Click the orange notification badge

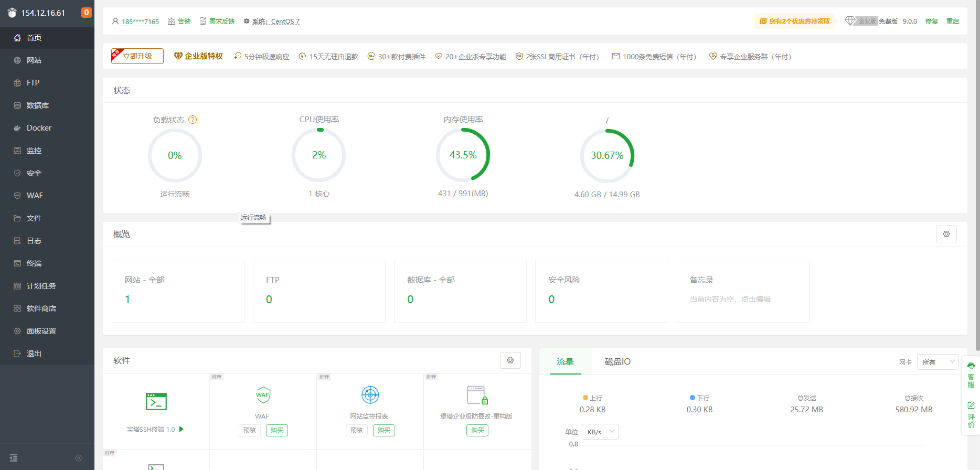pos(87,13)
